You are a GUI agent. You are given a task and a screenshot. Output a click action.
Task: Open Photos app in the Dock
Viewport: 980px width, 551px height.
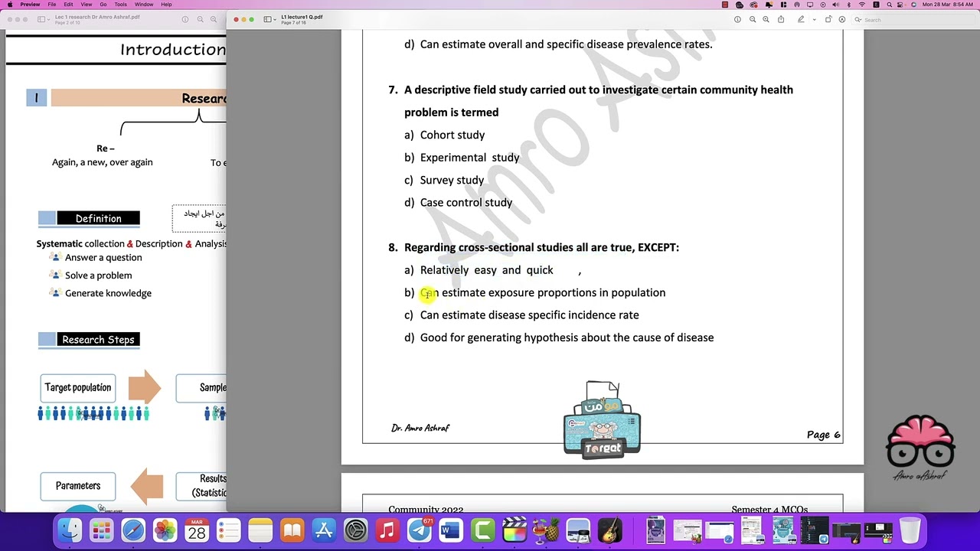(165, 530)
